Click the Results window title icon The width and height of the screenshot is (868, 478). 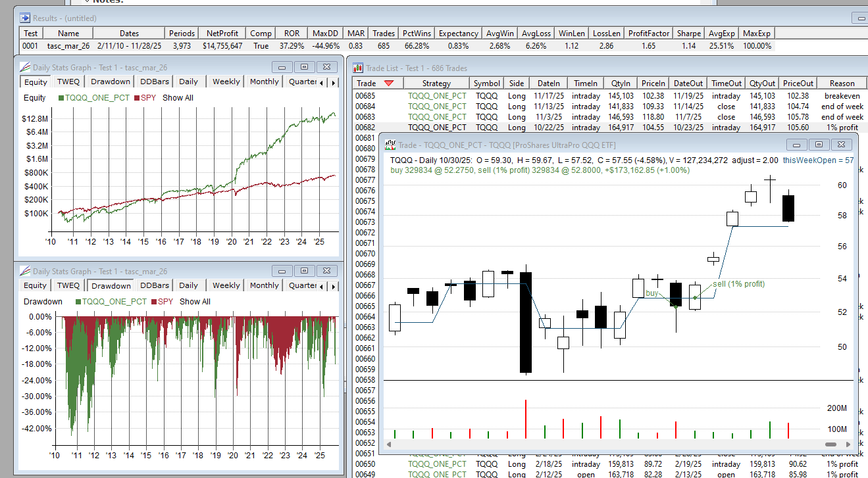pyautogui.click(x=25, y=18)
